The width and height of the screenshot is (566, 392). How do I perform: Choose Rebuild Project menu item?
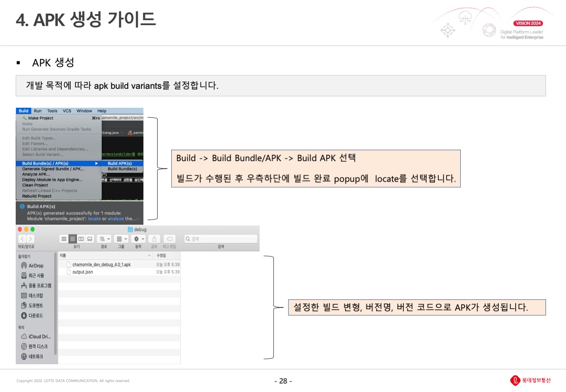(59, 196)
